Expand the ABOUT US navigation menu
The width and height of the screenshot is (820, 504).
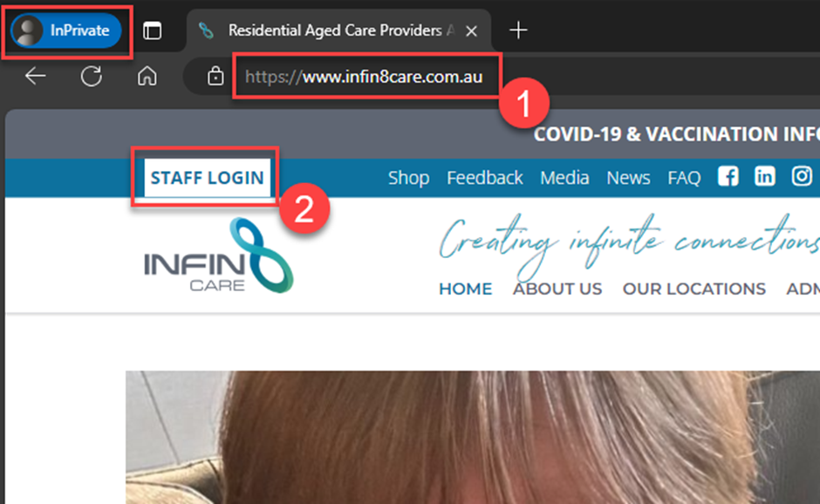(x=557, y=289)
